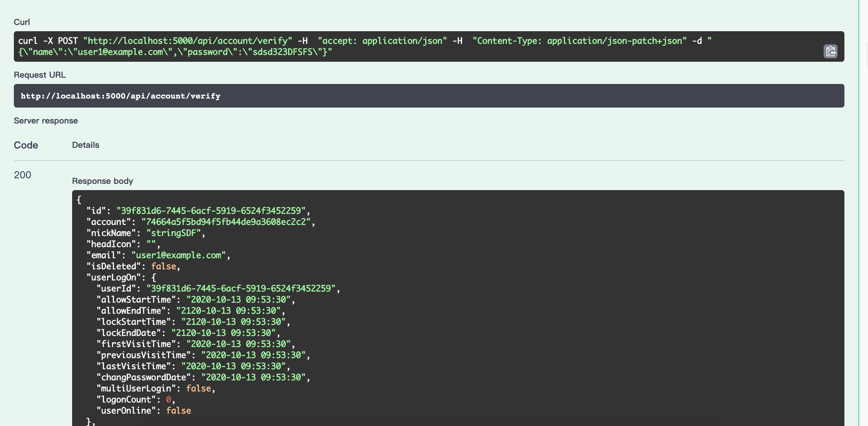This screenshot has width=868, height=426.
Task: Click the account hash value
Action: (x=226, y=222)
